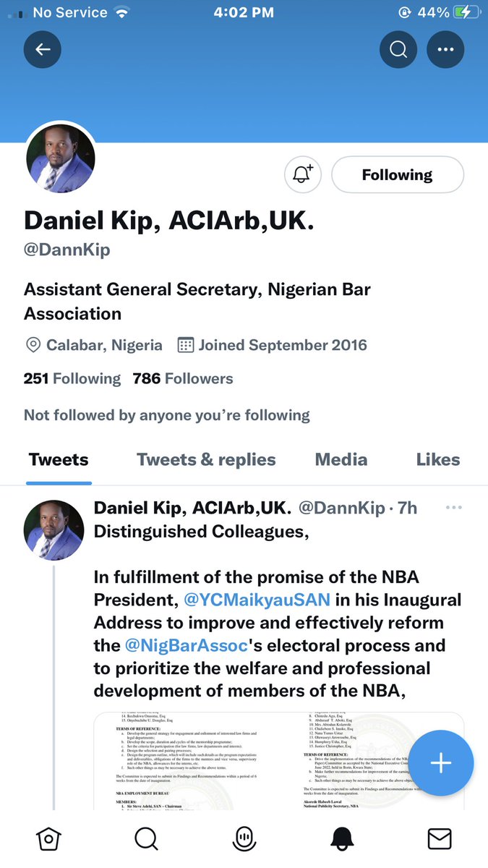Switch to Media tab
The image size is (488, 868).
coord(341,460)
